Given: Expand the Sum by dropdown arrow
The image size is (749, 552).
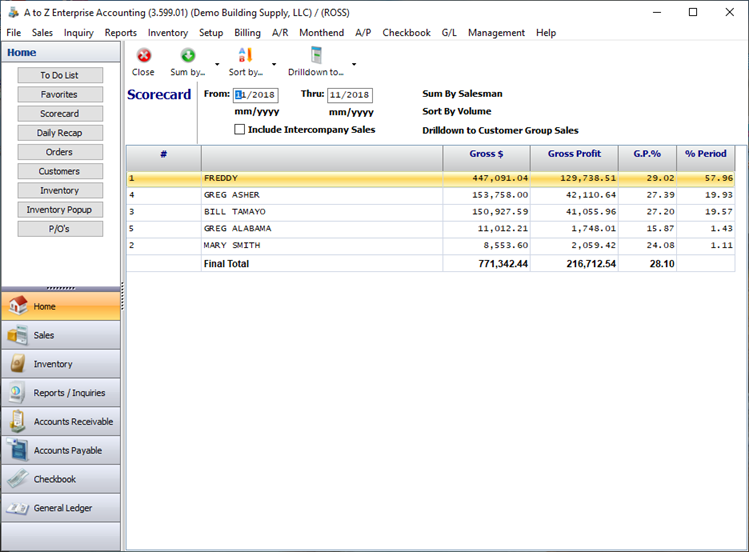Looking at the screenshot, I should (x=217, y=65).
